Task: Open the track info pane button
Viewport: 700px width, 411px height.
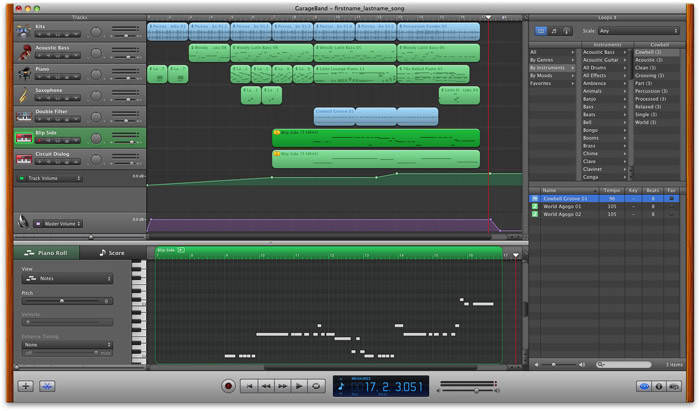Action: pyautogui.click(x=658, y=386)
